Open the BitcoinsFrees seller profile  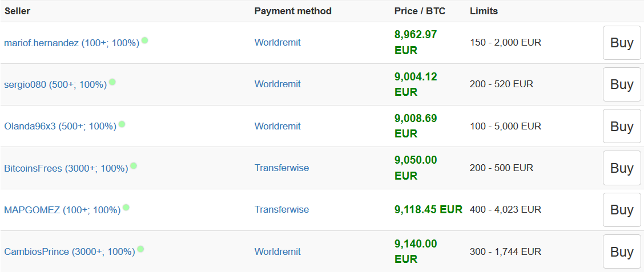point(66,168)
